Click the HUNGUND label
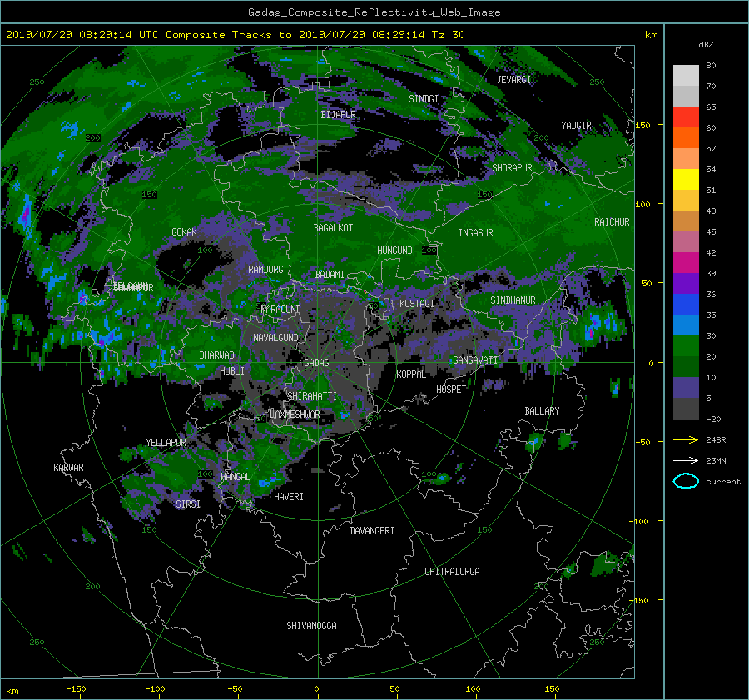The width and height of the screenshot is (749, 700). pyautogui.click(x=394, y=251)
